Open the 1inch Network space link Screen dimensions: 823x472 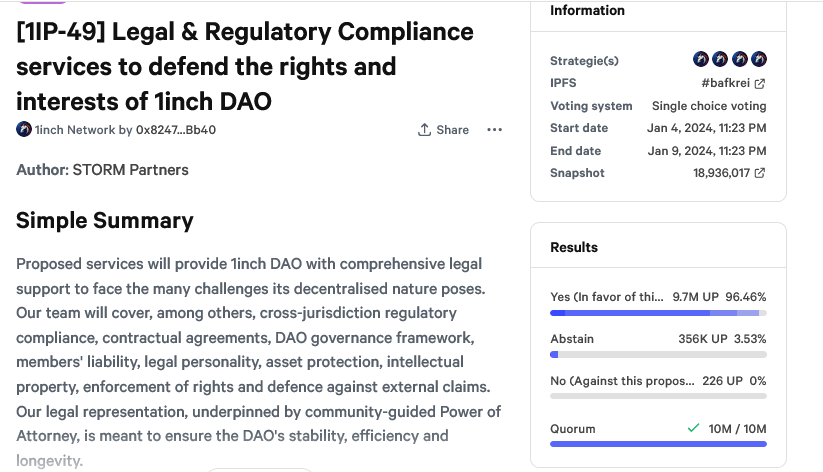pyautogui.click(x=75, y=130)
